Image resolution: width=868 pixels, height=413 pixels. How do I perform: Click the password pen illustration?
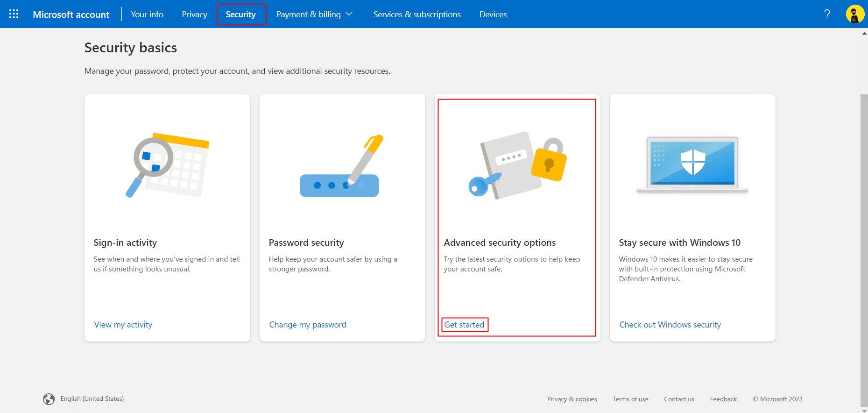[x=341, y=166]
